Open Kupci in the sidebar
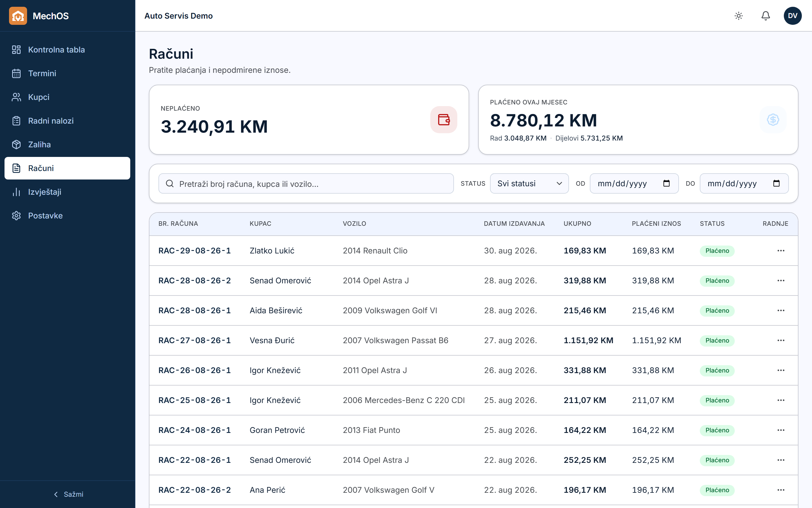 tap(67, 97)
